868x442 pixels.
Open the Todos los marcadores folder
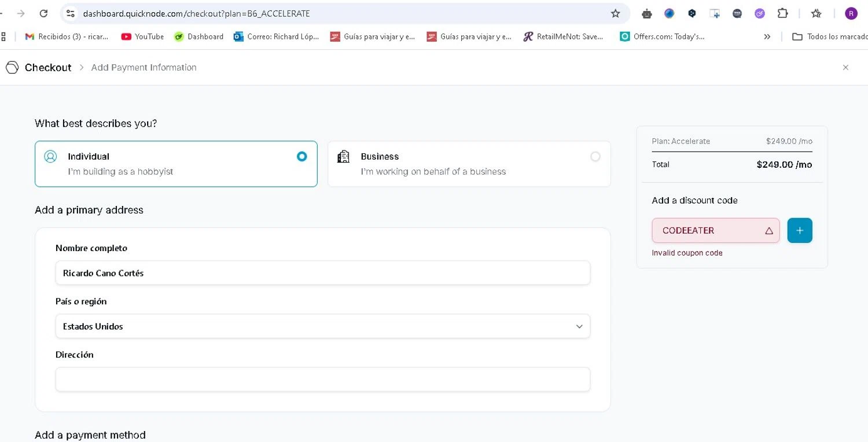click(x=829, y=36)
